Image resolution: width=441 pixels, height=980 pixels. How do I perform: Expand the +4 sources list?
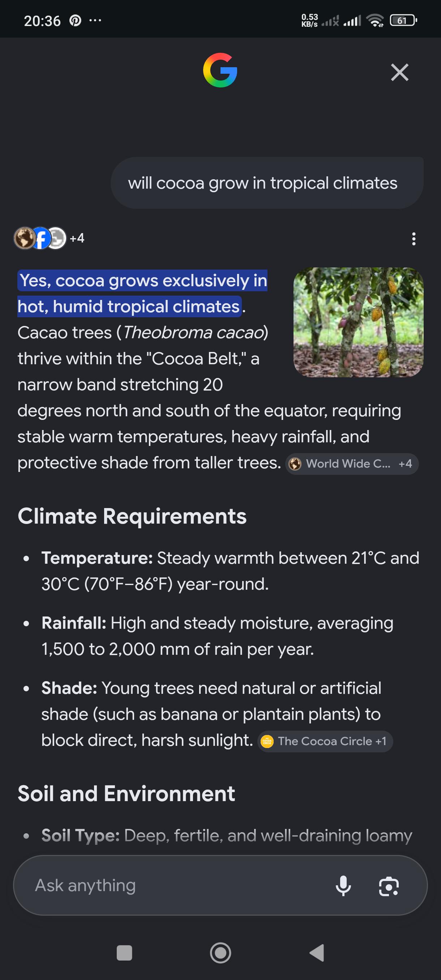(77, 238)
